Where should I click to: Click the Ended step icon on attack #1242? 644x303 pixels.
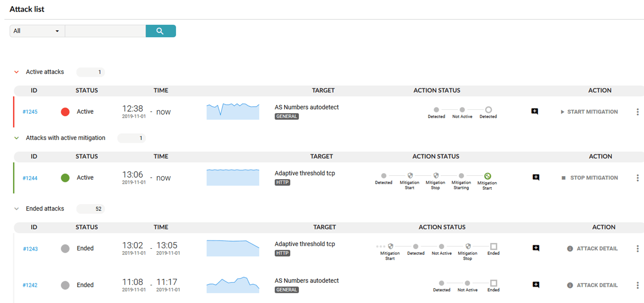(x=494, y=283)
